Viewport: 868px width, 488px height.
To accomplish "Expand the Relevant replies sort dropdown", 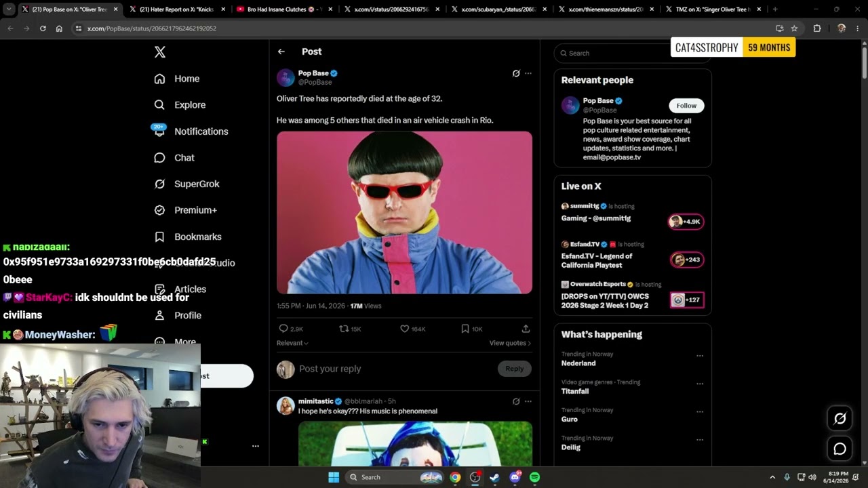I will tap(292, 343).
